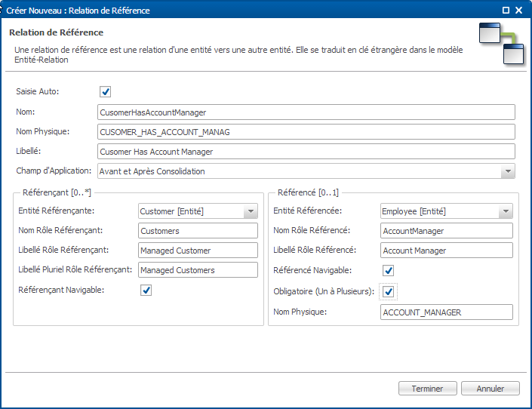The height and width of the screenshot is (409, 532).
Task: Open the Champ d'Application dropdown
Action: click(x=508, y=171)
